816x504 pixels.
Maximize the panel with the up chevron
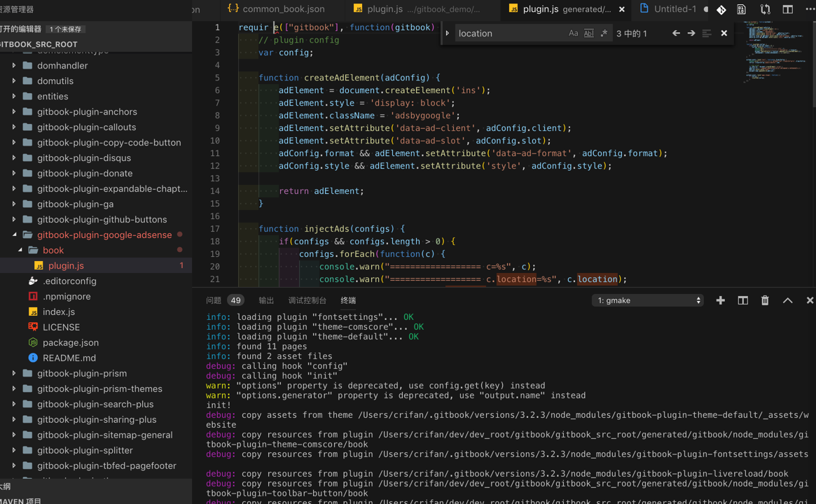tap(787, 300)
